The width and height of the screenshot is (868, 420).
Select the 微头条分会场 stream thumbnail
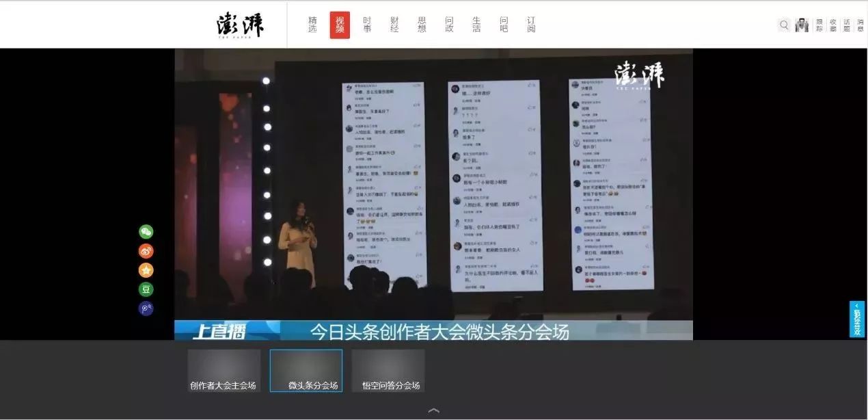pos(306,371)
